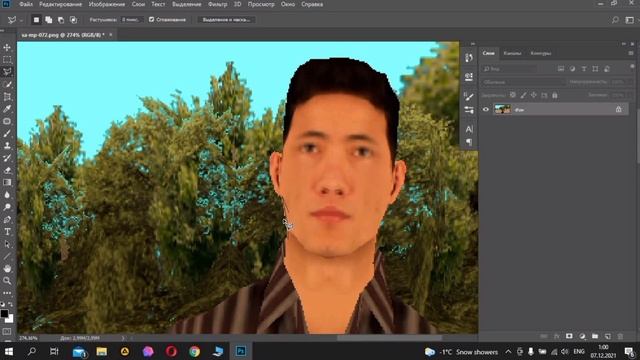This screenshot has height=360, width=640.
Task: Switch to the Контуры tab
Action: coord(540,53)
